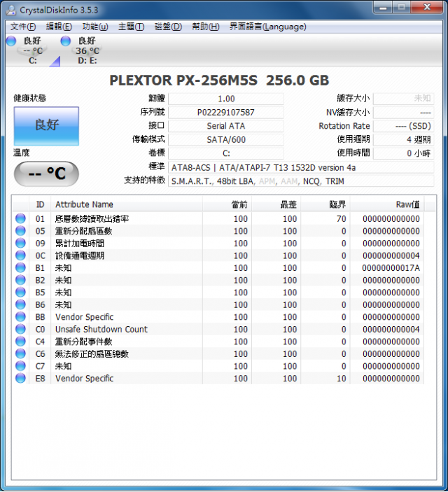Click threshold value 70 in row 01
Screen dimensions: 448x492
[x=342, y=218]
